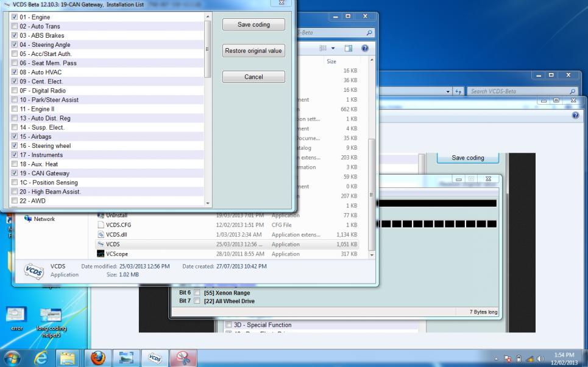Select the VCDS.CFG file row
This screenshot has width=588, height=367.
coord(227,225)
